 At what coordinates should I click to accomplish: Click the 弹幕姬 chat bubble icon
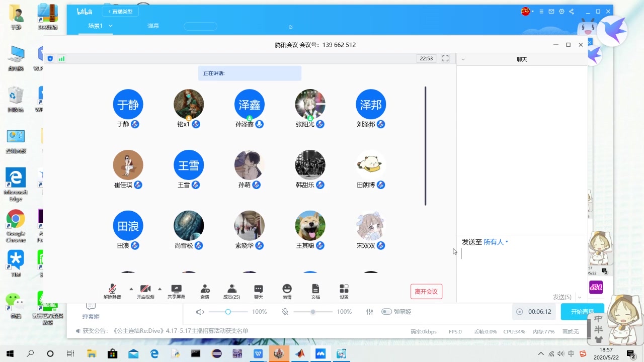(91, 306)
